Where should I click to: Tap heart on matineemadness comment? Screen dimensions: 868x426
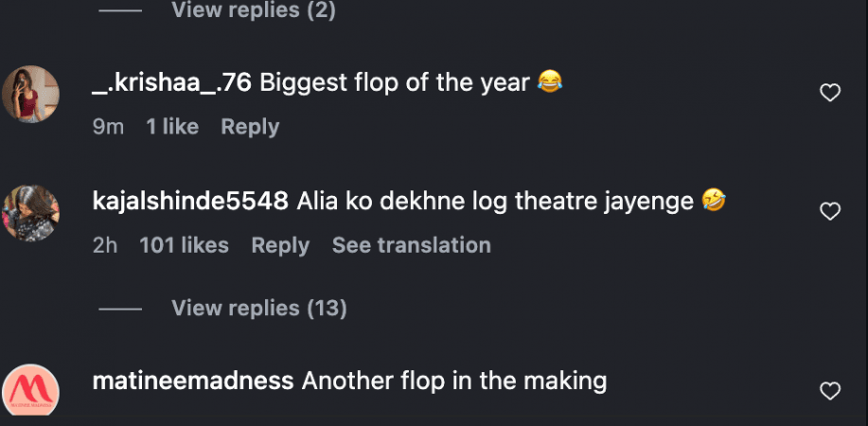(x=829, y=391)
